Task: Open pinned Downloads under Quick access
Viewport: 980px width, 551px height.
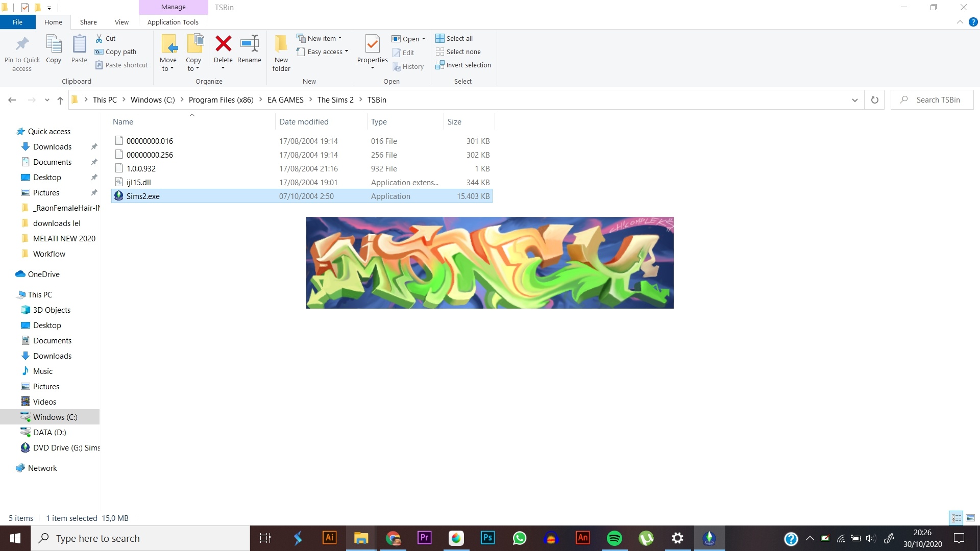Action: (52, 146)
